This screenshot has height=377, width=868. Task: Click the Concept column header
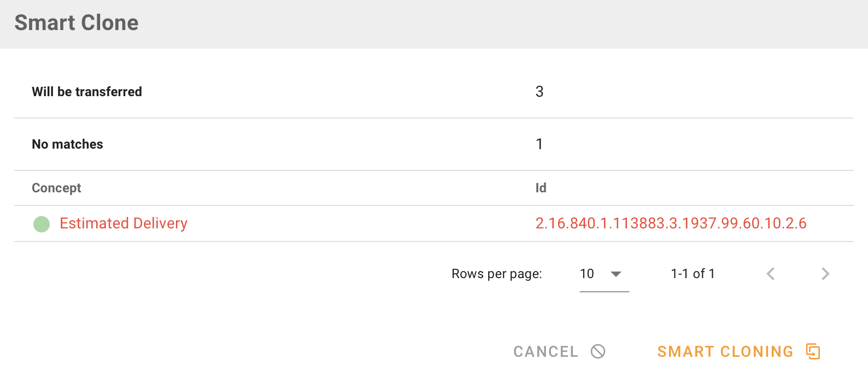click(x=56, y=188)
